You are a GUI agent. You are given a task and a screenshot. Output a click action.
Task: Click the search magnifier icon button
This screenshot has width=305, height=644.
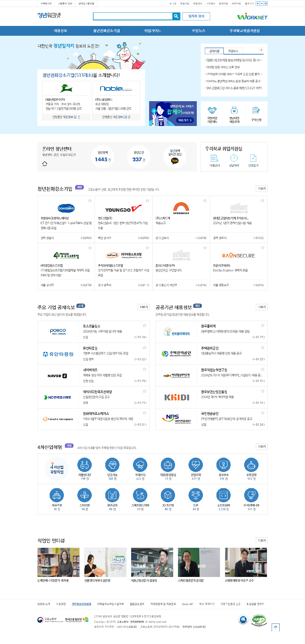176,16
